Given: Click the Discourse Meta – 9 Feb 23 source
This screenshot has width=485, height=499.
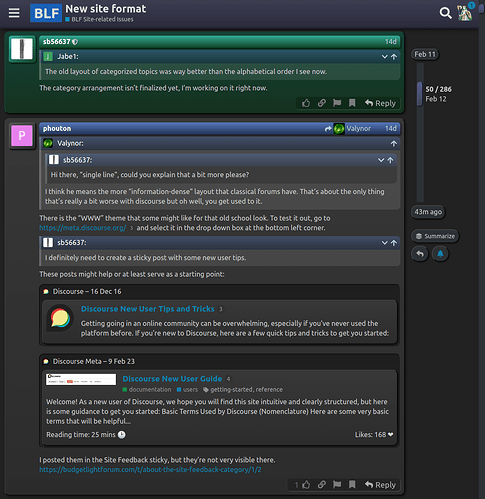Looking at the screenshot, I should point(94,361).
